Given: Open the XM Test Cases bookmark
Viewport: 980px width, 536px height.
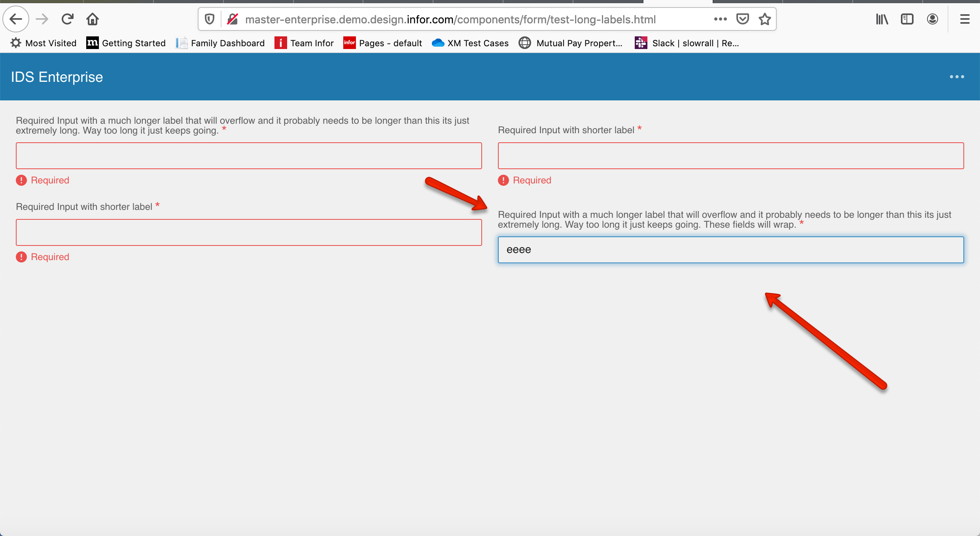Looking at the screenshot, I should point(470,43).
